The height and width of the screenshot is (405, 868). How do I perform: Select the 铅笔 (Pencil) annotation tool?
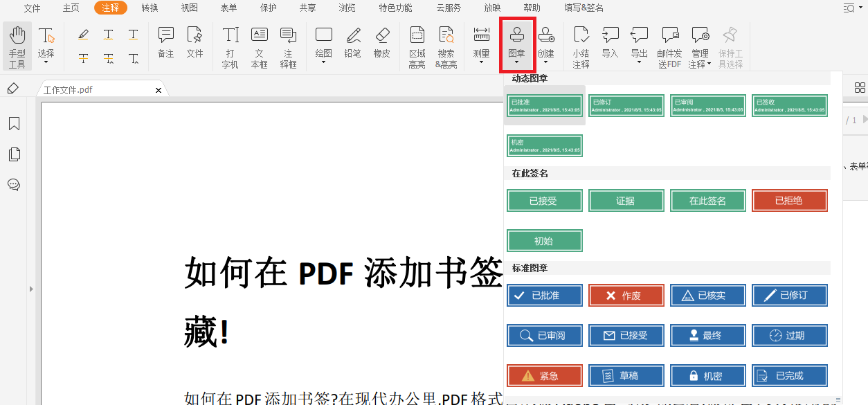[353, 43]
